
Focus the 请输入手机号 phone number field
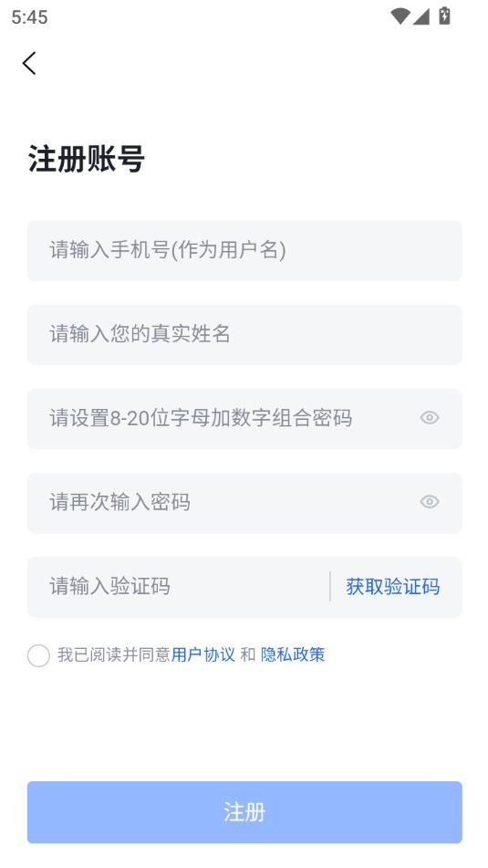[x=244, y=251]
